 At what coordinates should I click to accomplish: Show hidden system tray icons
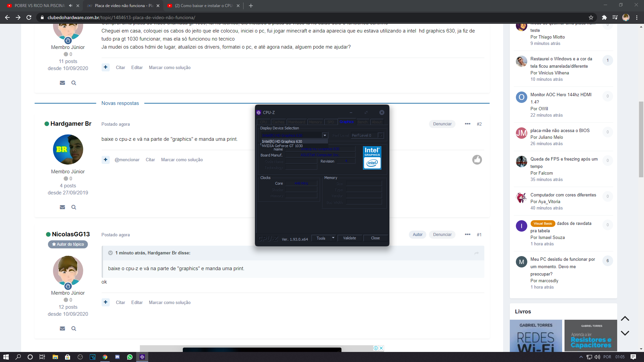click(x=581, y=357)
